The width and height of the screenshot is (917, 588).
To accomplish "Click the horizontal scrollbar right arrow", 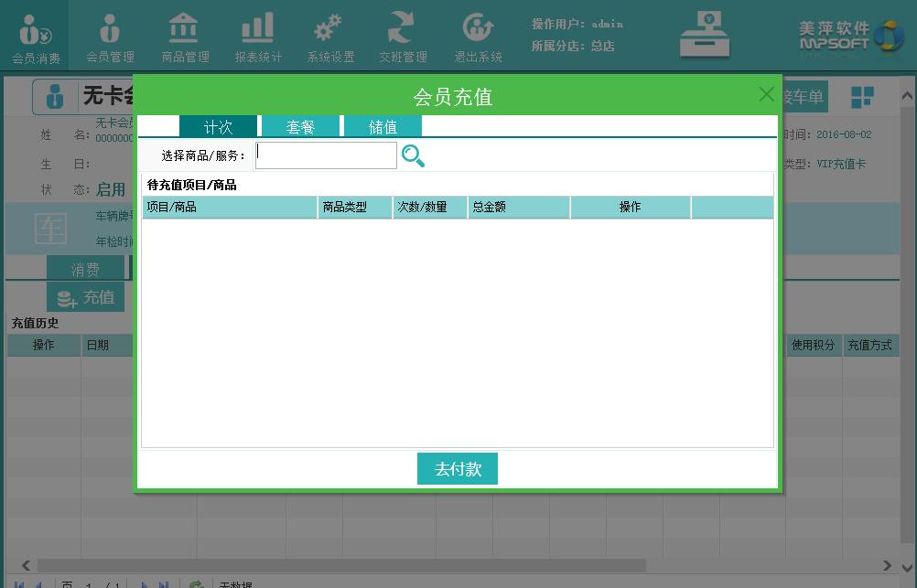I will click(886, 565).
